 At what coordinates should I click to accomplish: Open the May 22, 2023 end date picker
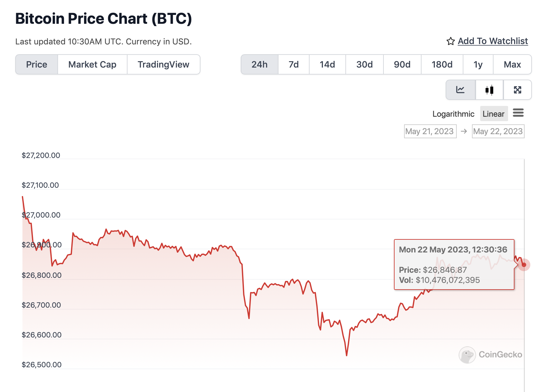(x=498, y=131)
